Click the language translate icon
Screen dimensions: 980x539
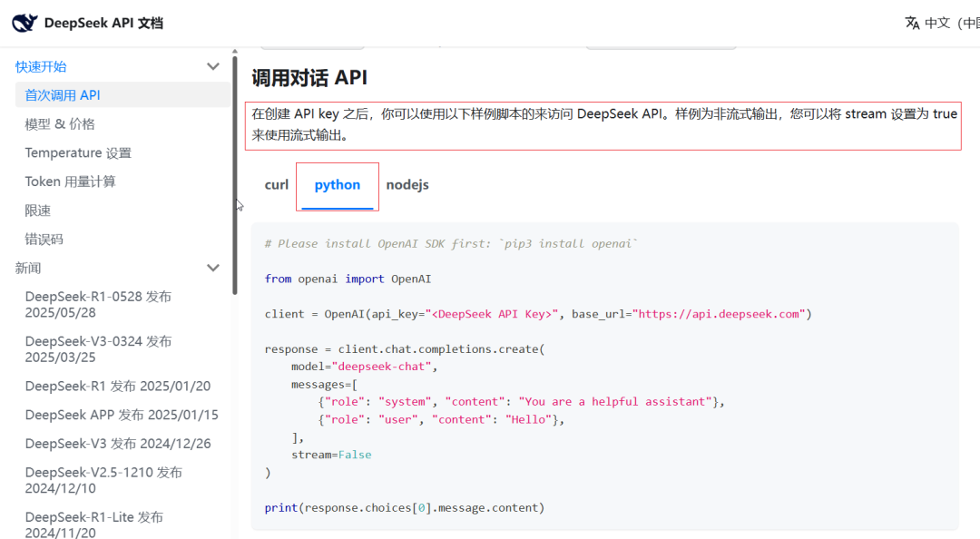coord(912,23)
